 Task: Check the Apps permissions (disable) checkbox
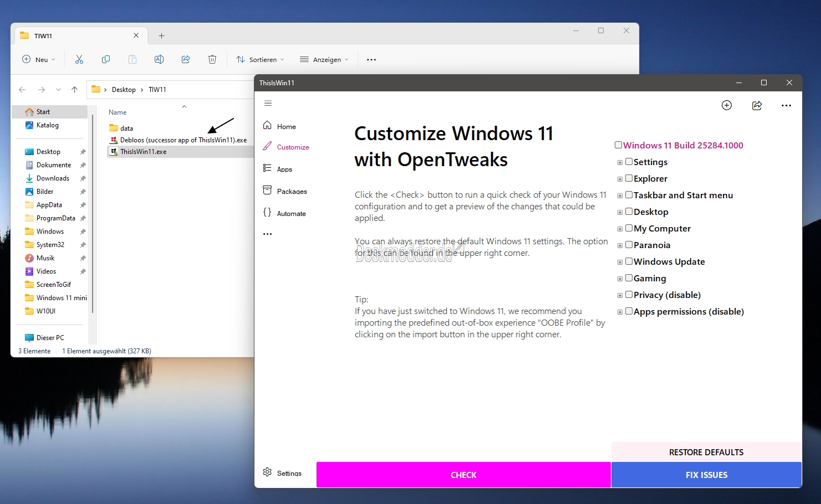coord(629,311)
